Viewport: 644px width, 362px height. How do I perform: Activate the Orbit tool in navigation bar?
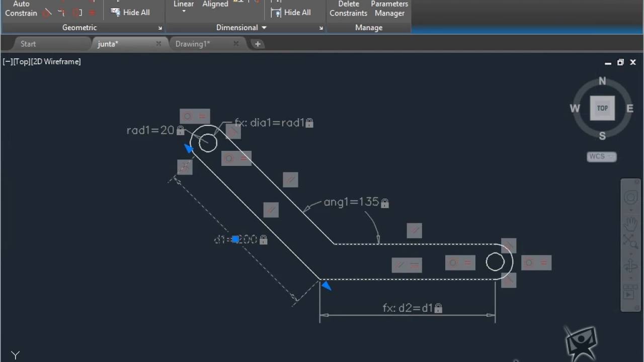coord(630,266)
